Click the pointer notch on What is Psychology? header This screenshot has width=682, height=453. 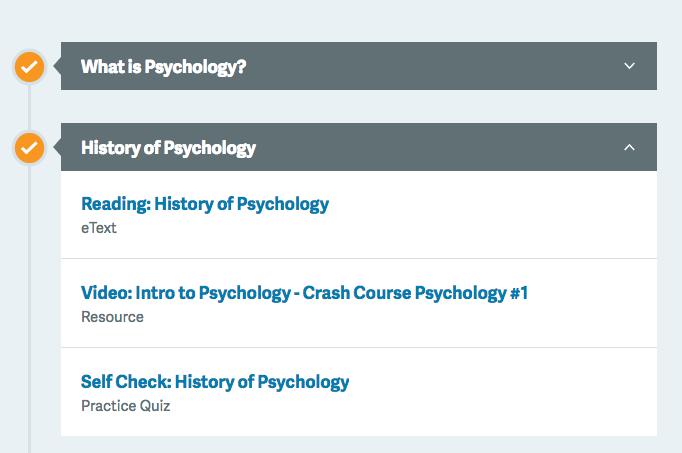click(56, 67)
